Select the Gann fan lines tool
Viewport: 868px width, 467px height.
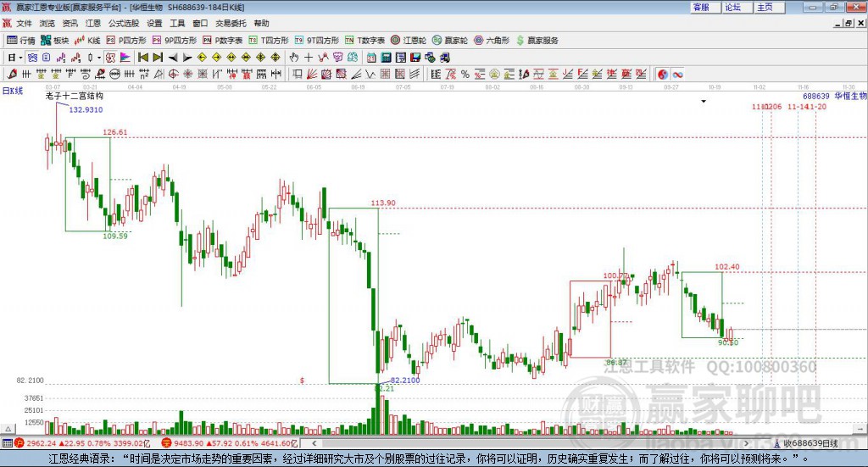[x=312, y=74]
